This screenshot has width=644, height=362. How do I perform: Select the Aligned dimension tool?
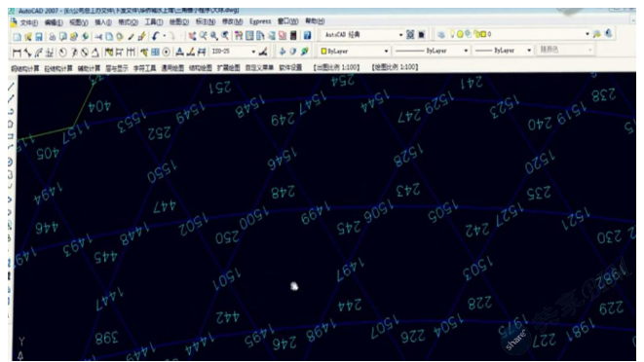(27, 53)
